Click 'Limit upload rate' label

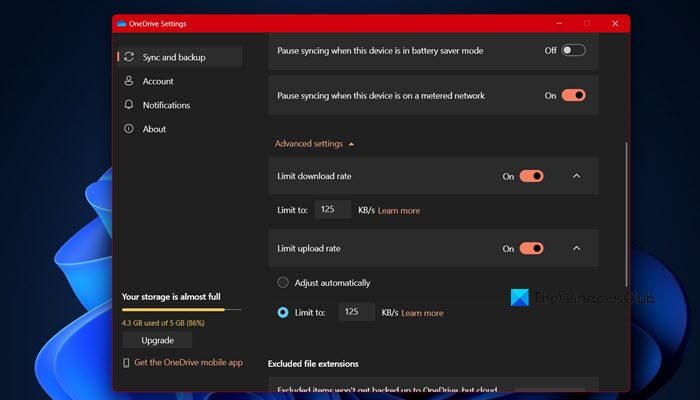(308, 248)
